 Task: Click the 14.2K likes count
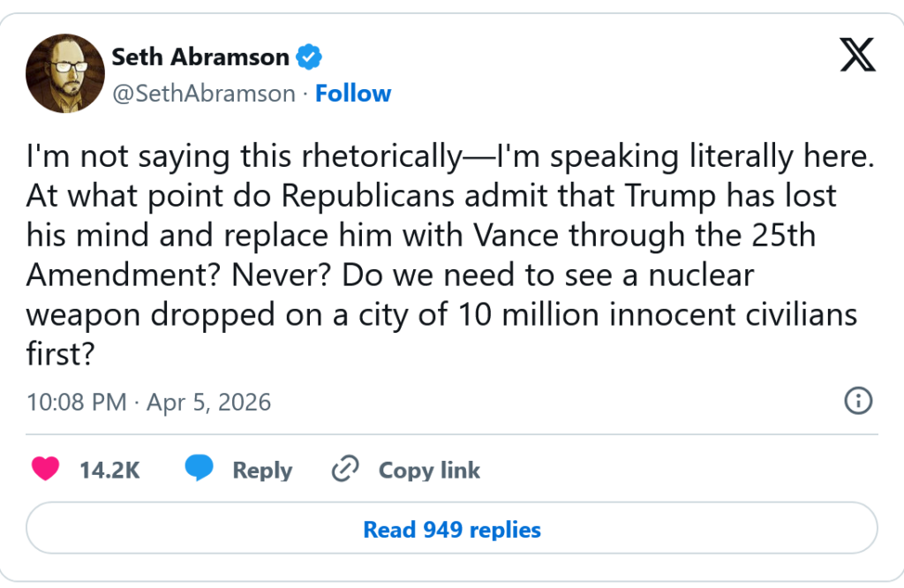109,470
